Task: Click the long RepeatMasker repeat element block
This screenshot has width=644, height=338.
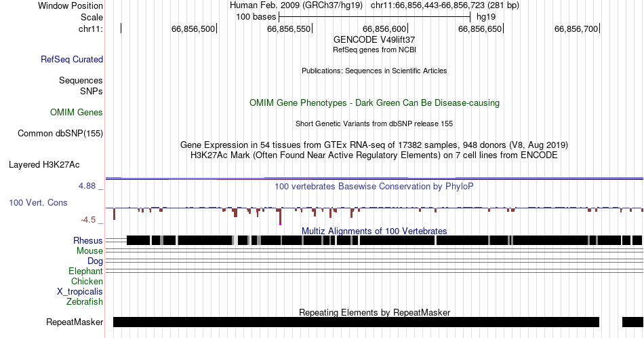Action: point(356,322)
